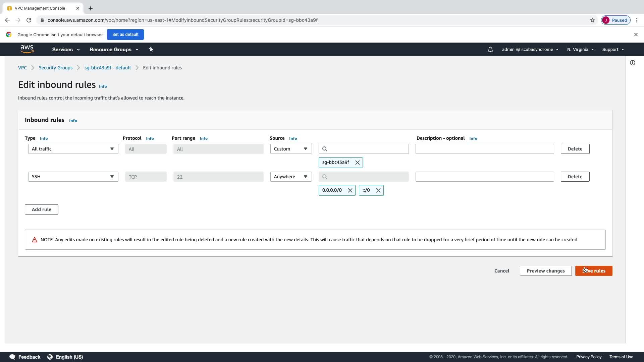Remove the sg-bbc43a9f source tag
This screenshot has height=362, width=644.
(x=358, y=163)
